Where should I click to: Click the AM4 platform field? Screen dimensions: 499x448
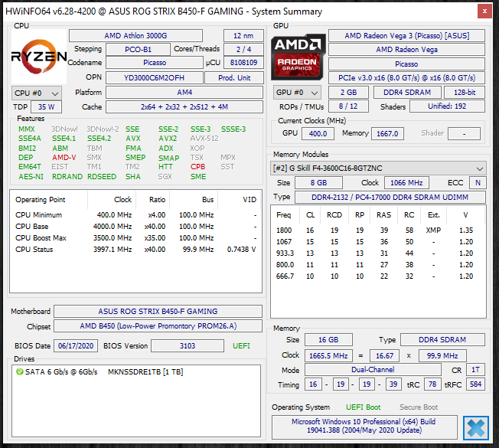pos(184,93)
